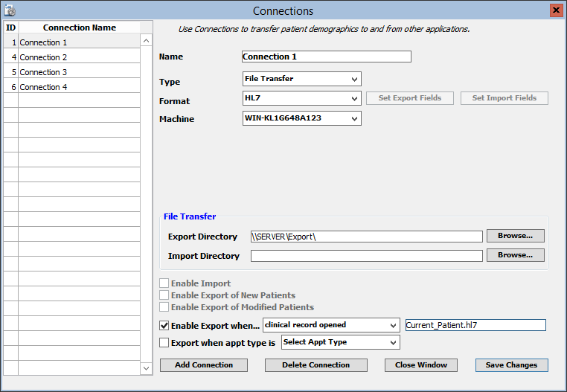Click the connection list scrollbar down arrow
Screen dimensions: 567x392
coord(146,368)
